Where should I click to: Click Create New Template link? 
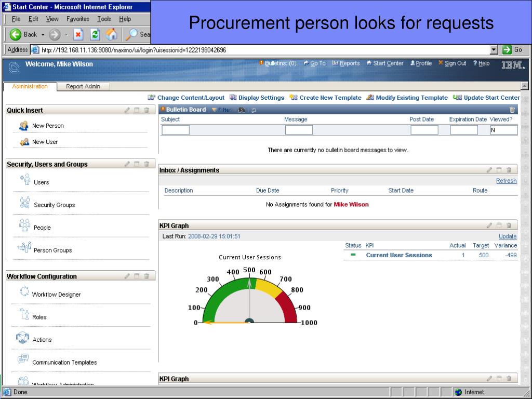point(330,98)
